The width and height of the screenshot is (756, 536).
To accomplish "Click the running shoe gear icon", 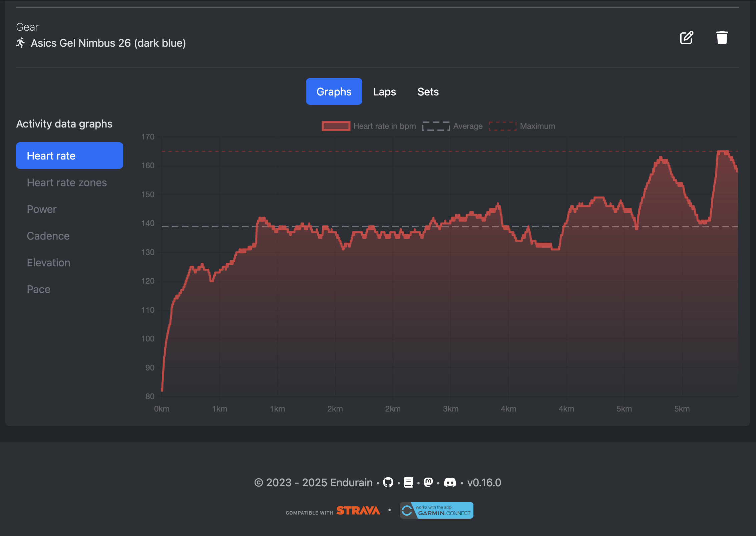I will (21, 43).
